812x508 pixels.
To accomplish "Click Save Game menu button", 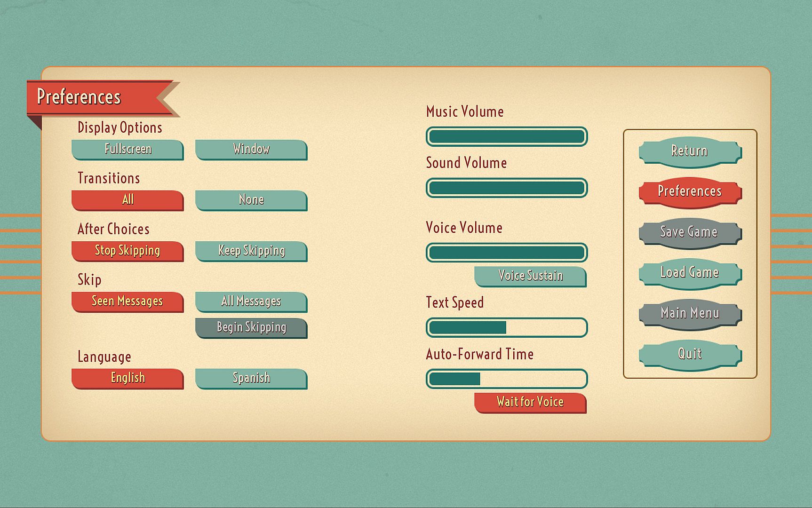I will click(690, 233).
